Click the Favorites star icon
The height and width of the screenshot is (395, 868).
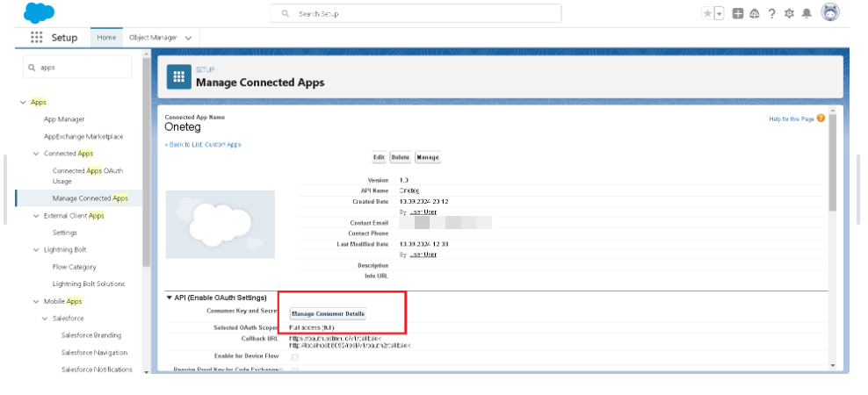tap(707, 13)
